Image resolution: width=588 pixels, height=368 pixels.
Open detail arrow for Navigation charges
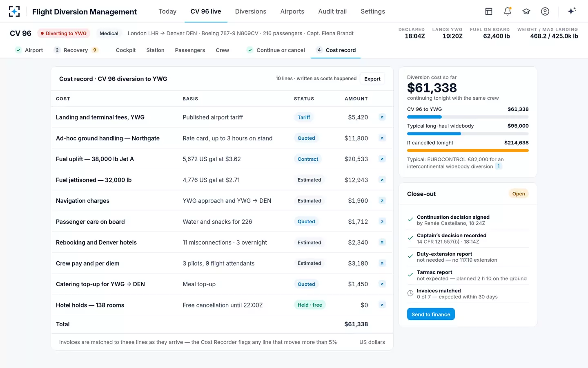pyautogui.click(x=382, y=201)
